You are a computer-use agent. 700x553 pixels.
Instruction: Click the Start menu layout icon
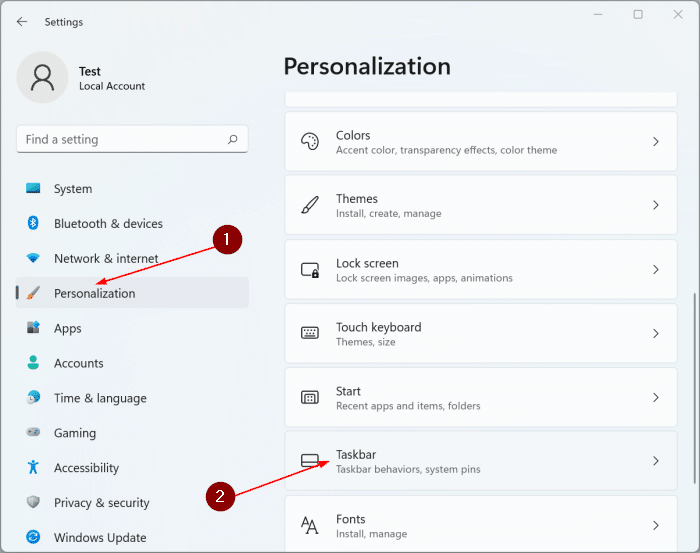(x=310, y=397)
